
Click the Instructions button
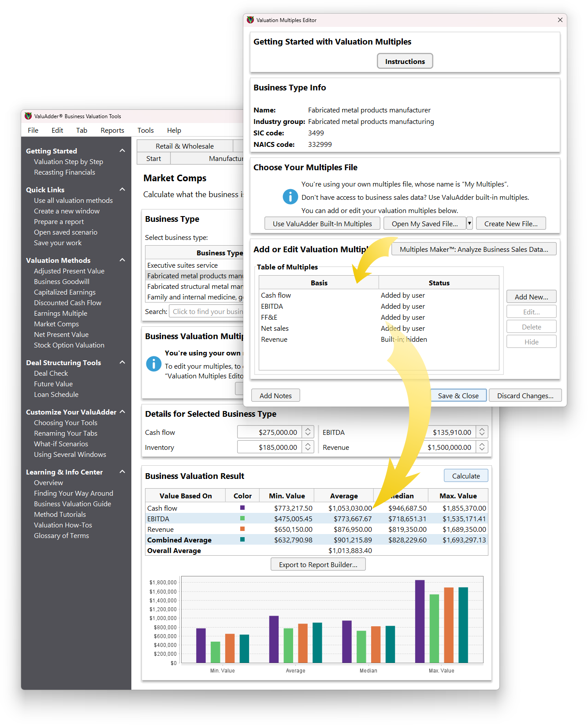405,61
